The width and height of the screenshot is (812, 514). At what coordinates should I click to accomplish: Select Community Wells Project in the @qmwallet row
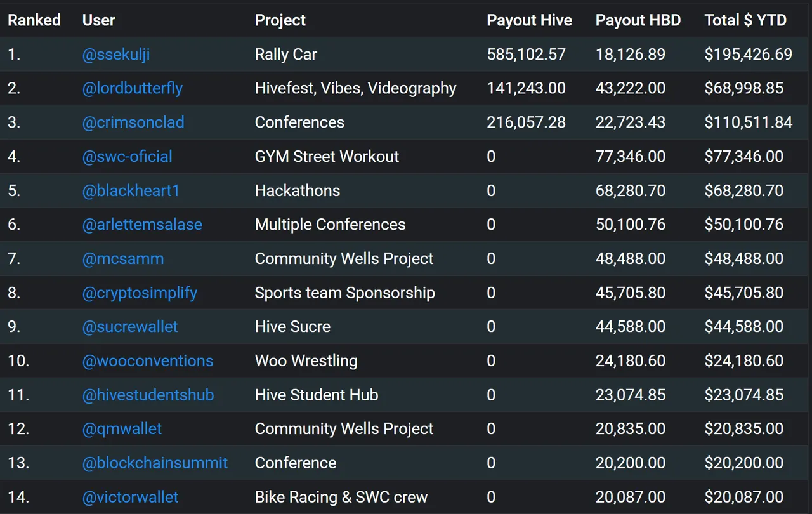click(x=344, y=429)
